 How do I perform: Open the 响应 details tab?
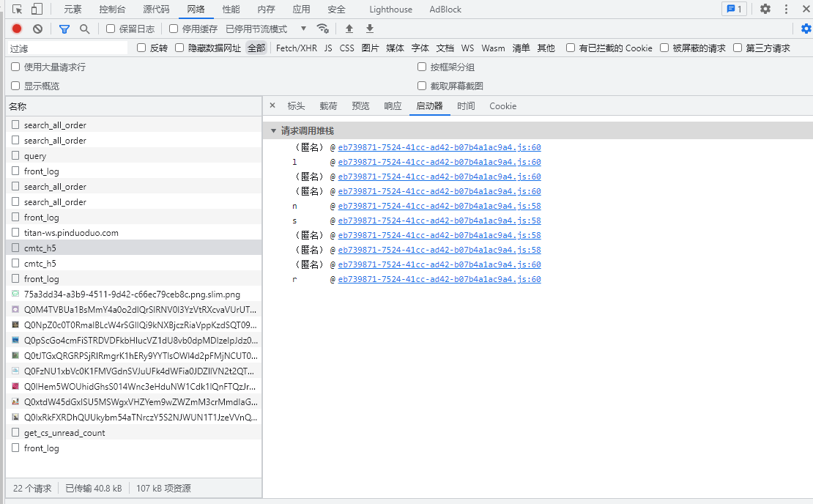[393, 105]
